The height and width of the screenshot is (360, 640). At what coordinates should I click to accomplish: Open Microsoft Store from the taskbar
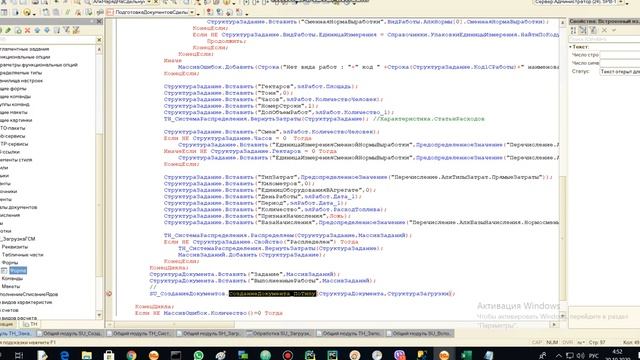point(109,355)
